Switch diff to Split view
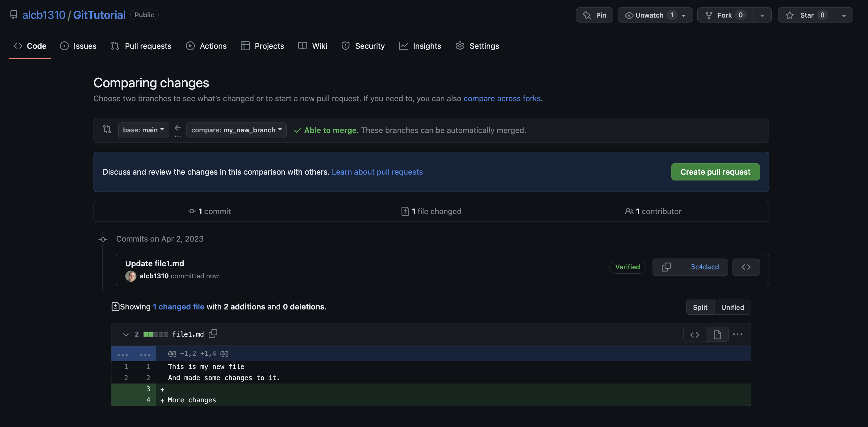 (x=700, y=307)
